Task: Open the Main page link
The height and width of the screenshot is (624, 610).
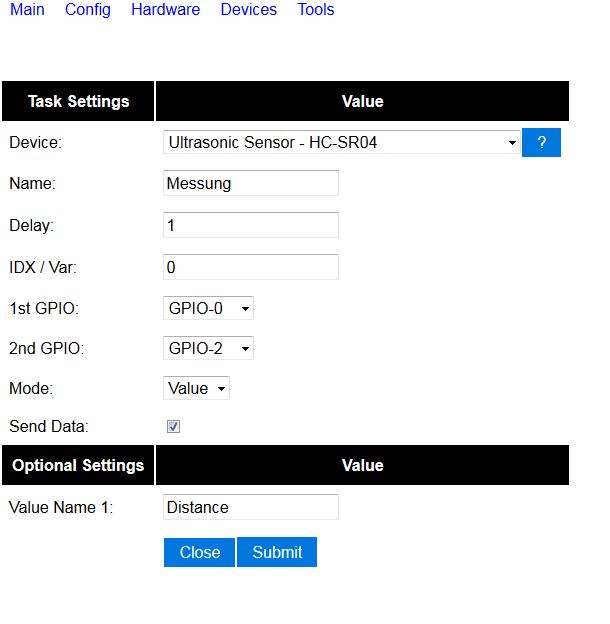Action: point(27,10)
